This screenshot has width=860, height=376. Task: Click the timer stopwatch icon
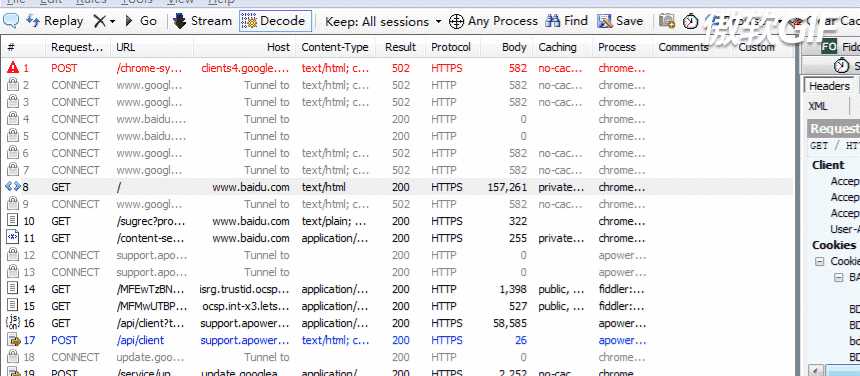(691, 21)
